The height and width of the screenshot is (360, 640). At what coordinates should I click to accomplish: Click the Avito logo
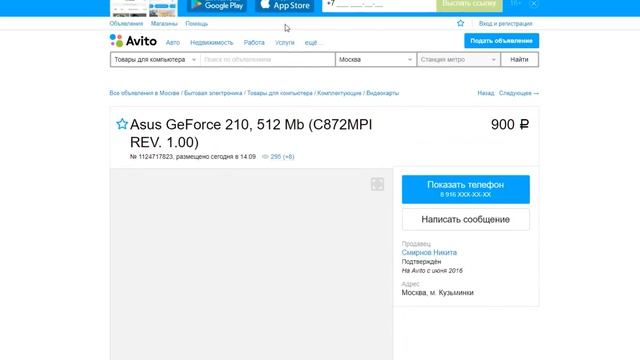coord(133,41)
